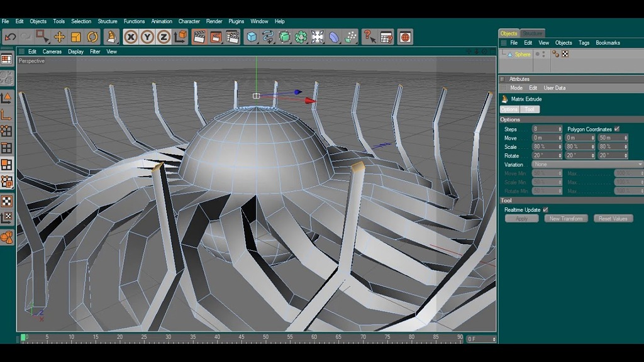Click the checkerboard texture tag on Sphere
The image size is (644, 362).
click(565, 54)
